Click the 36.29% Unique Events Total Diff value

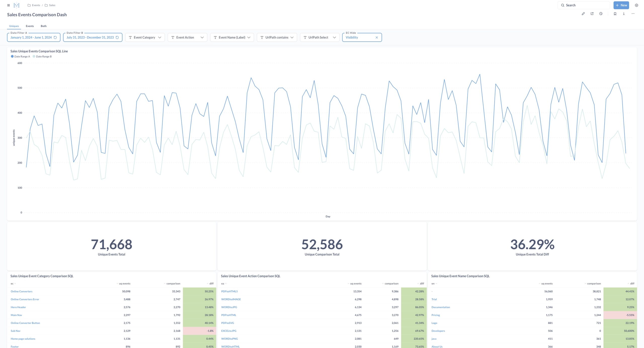[x=532, y=244]
